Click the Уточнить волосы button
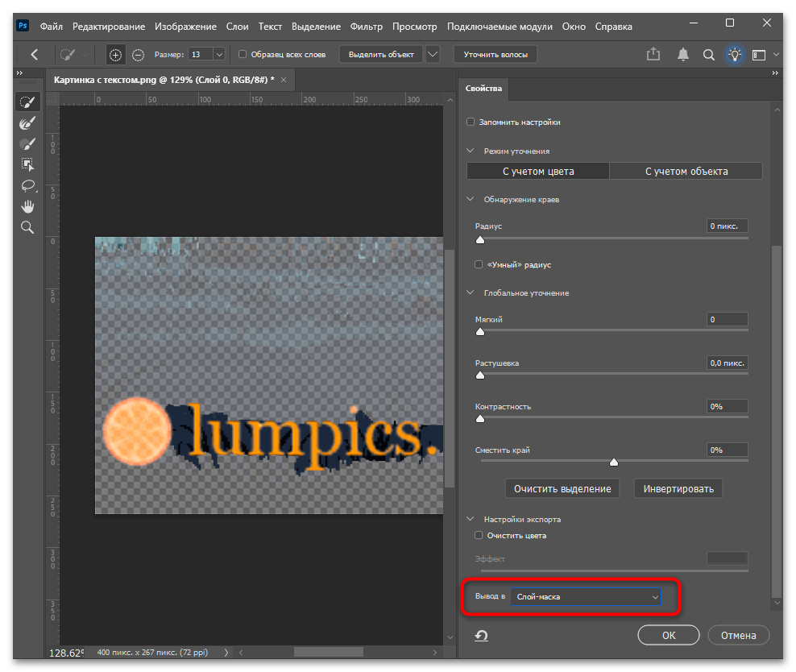This screenshot has width=796, height=672. pyautogui.click(x=495, y=54)
